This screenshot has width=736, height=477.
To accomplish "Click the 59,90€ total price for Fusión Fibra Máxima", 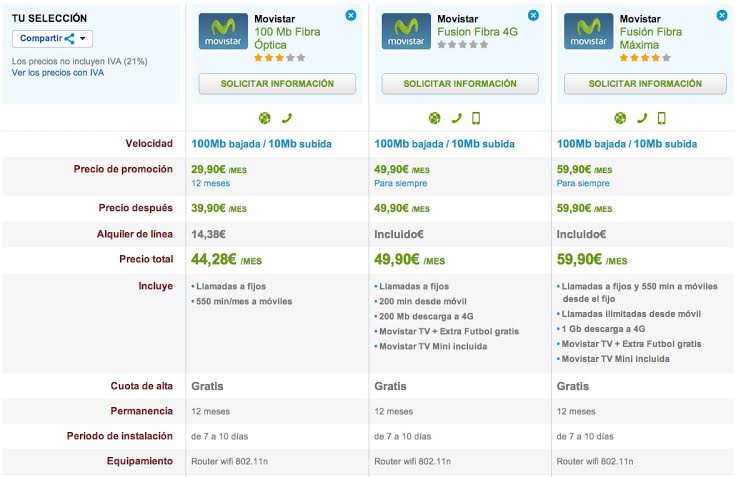I will [592, 259].
